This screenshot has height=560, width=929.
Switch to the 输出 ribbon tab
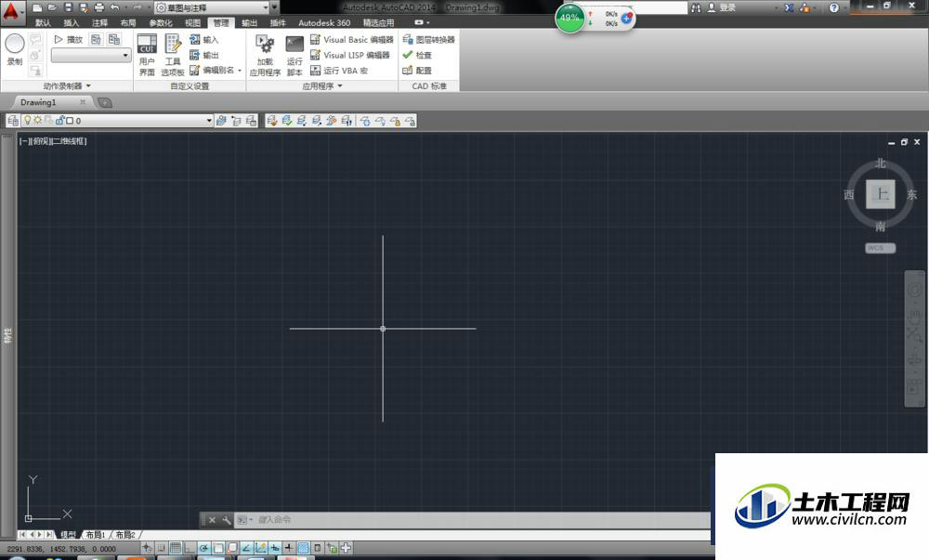[249, 23]
